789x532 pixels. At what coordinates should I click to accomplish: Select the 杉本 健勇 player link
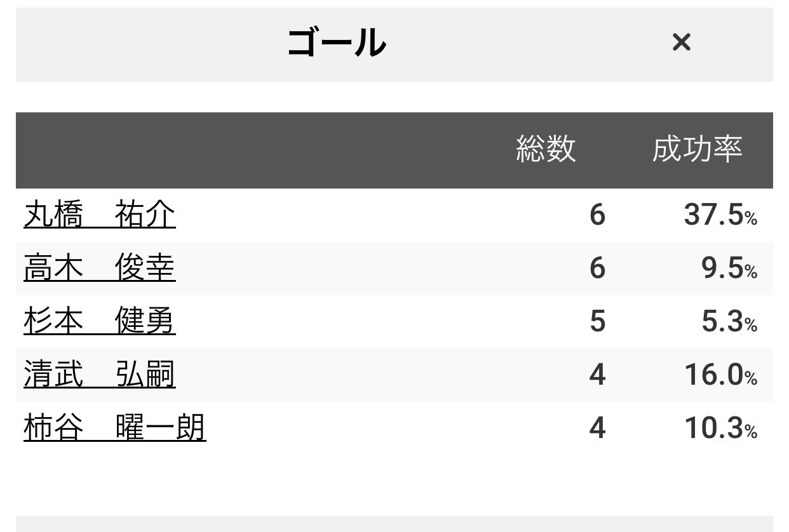tap(99, 322)
